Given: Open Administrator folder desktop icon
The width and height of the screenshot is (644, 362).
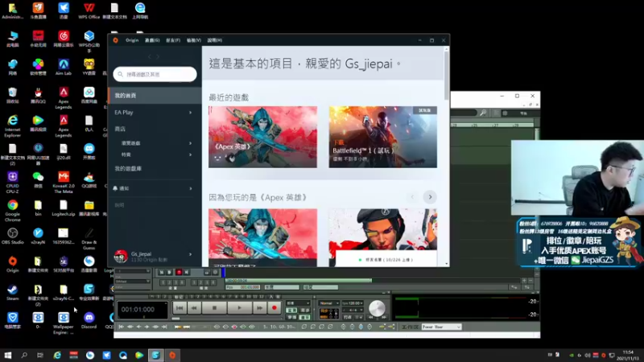Looking at the screenshot, I should [x=12, y=10].
